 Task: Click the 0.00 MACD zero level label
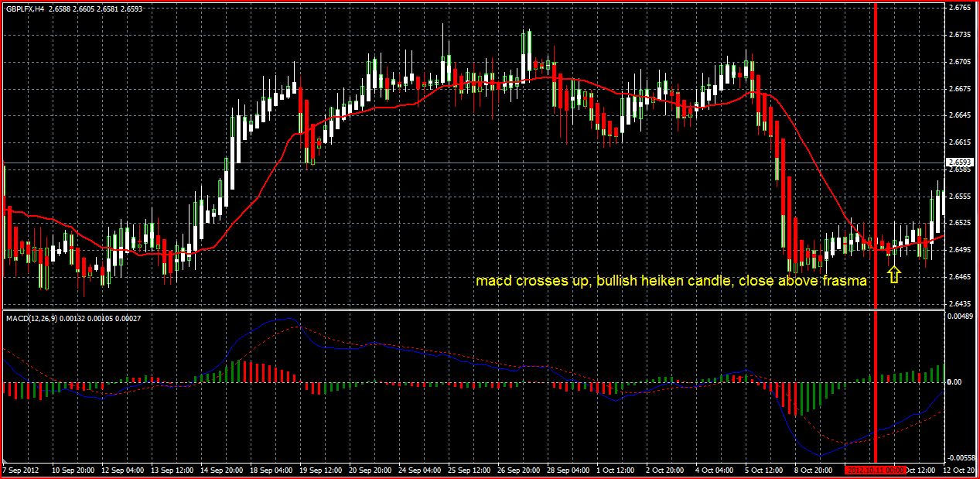[956, 382]
